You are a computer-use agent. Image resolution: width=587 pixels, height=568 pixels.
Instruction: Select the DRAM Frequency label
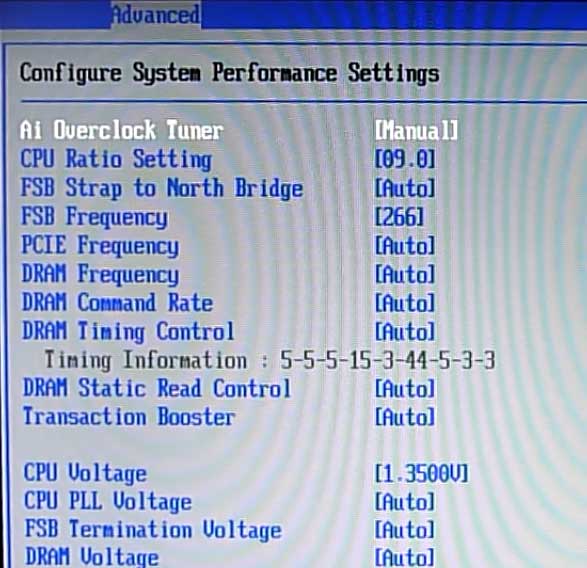pyautogui.click(x=100, y=274)
